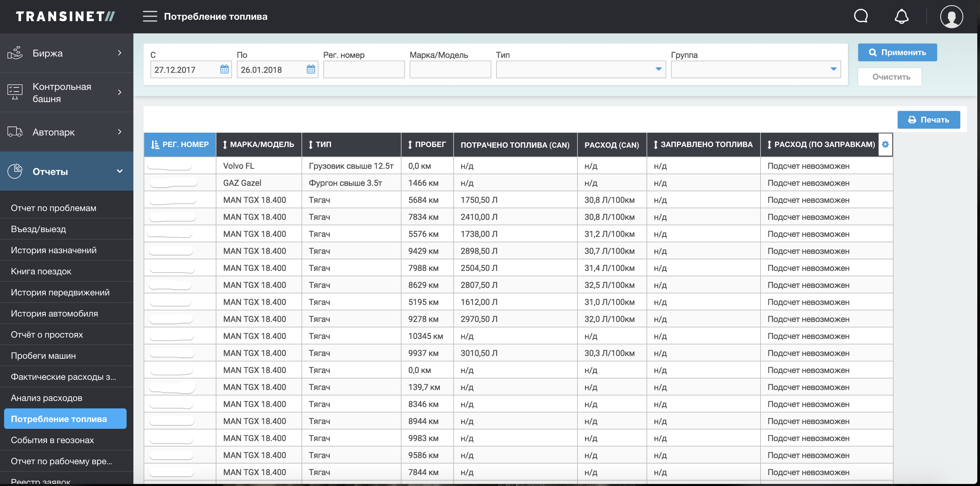Image resolution: width=980 pixels, height=486 pixels.
Task: Focus the Рег. номер input field
Action: coord(364,69)
